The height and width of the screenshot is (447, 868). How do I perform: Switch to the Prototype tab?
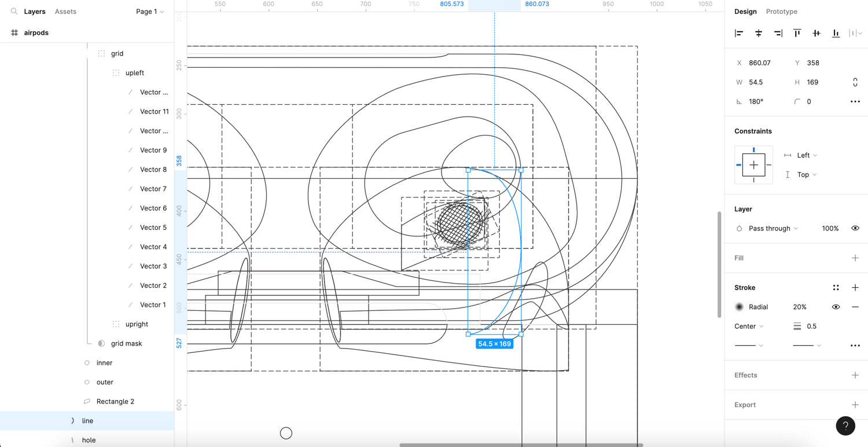pyautogui.click(x=781, y=12)
